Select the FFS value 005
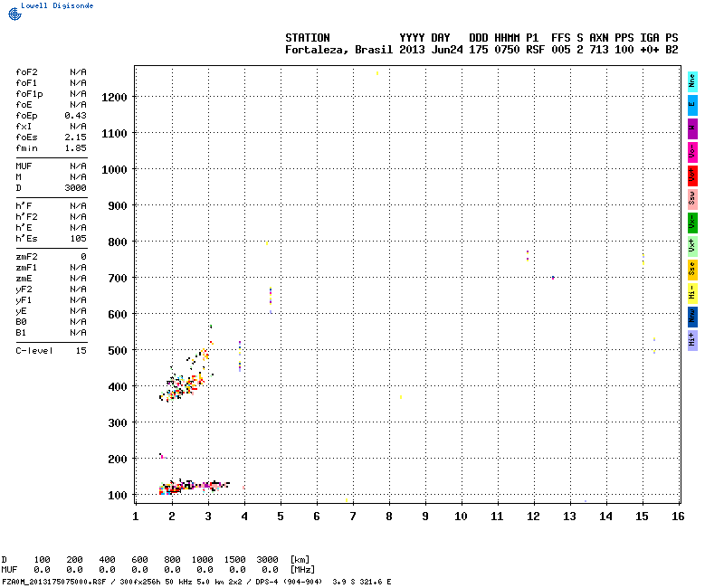 [560, 50]
